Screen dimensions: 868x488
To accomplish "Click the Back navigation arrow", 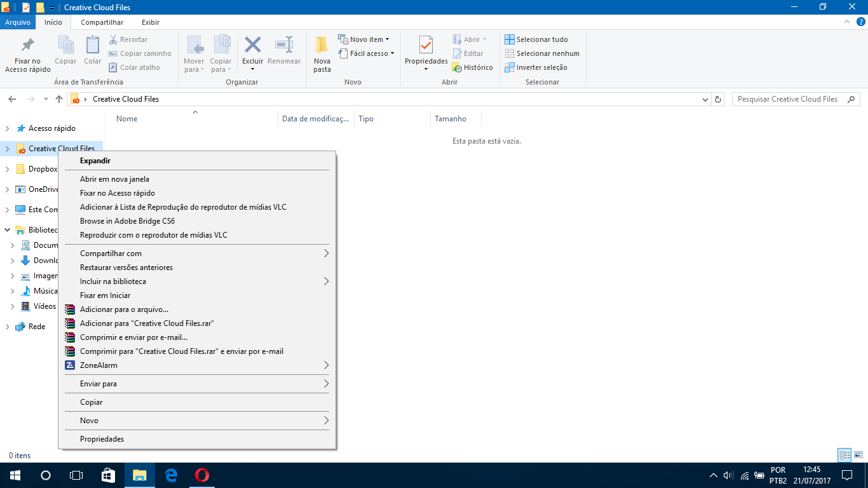I will coord(12,99).
